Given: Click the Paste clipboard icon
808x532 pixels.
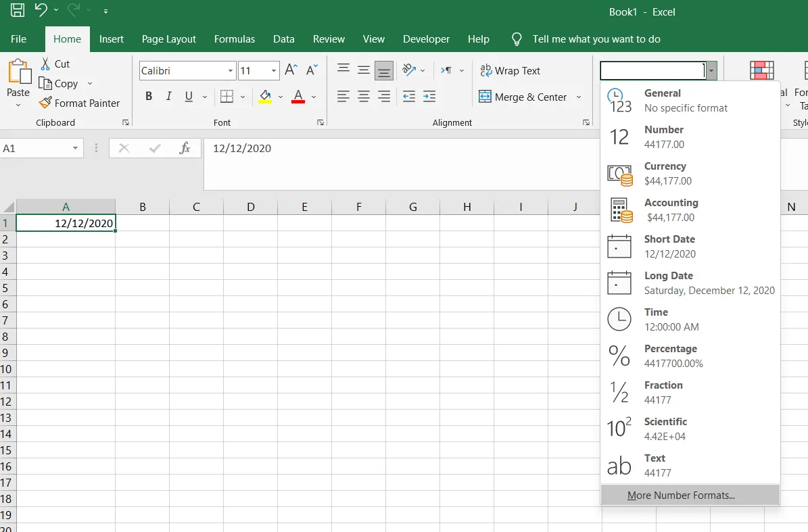Looking at the screenshot, I should [x=19, y=71].
